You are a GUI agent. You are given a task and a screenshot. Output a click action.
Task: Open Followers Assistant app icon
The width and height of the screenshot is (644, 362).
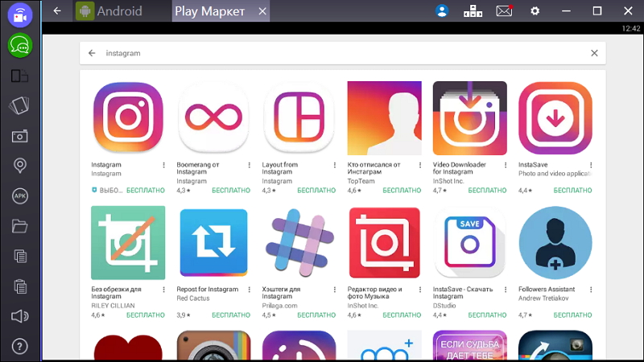click(555, 243)
